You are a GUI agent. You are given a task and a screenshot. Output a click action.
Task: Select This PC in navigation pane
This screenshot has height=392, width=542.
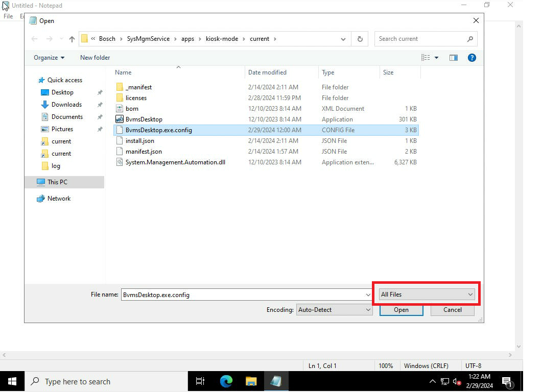(x=57, y=182)
